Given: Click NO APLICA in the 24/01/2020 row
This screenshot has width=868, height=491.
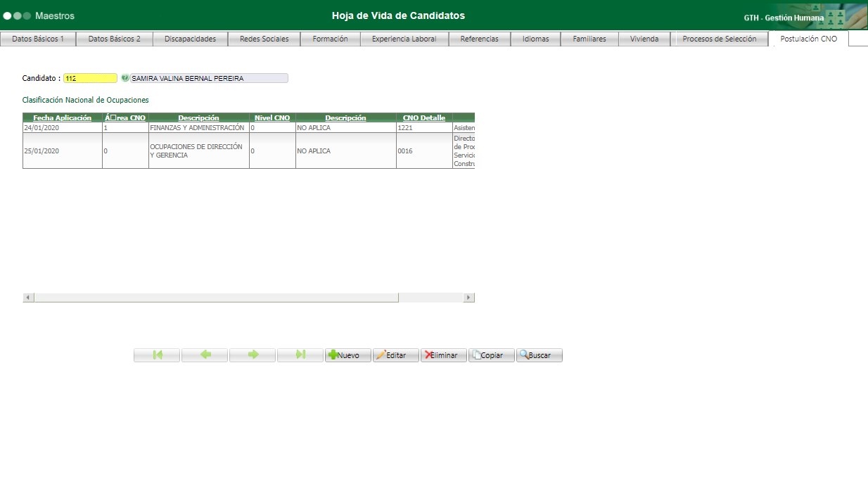Looking at the screenshot, I should 345,128.
